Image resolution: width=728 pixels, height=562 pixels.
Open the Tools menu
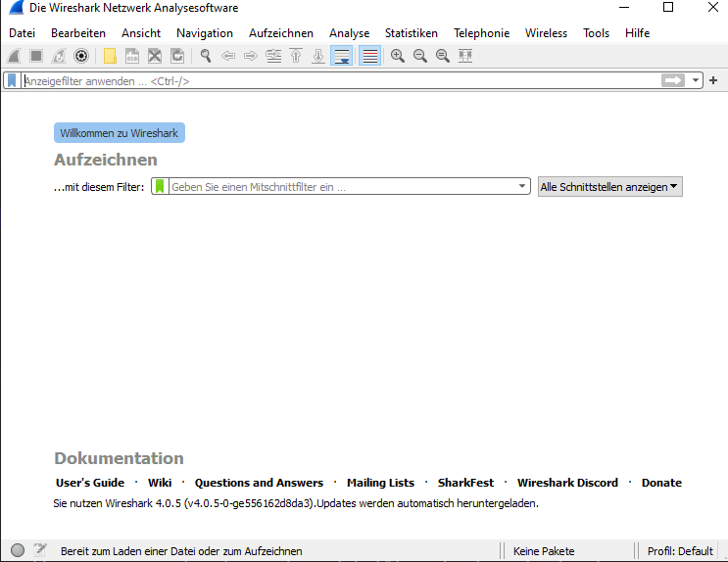pos(596,33)
